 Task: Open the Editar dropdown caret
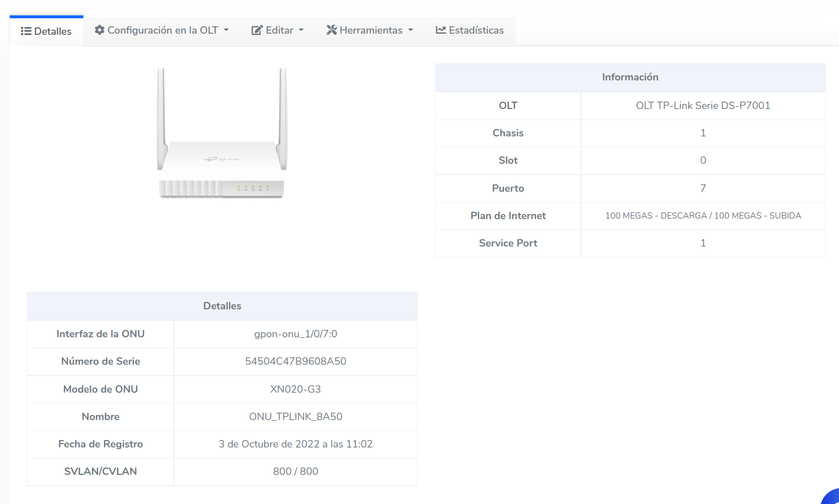(x=301, y=30)
